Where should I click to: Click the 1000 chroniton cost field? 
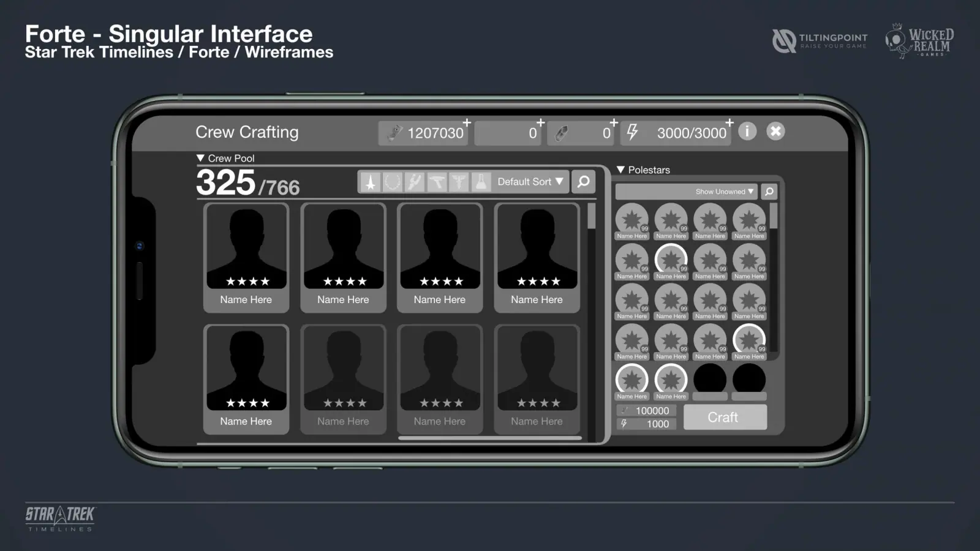coord(646,424)
